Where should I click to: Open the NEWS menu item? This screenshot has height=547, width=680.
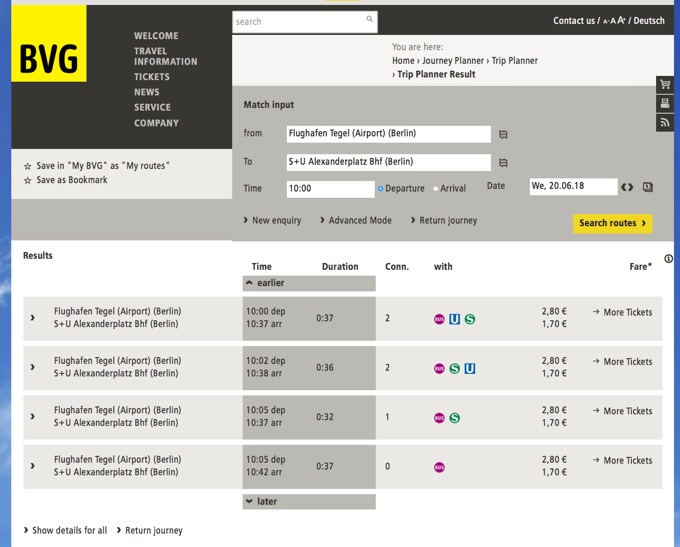pos(147,92)
